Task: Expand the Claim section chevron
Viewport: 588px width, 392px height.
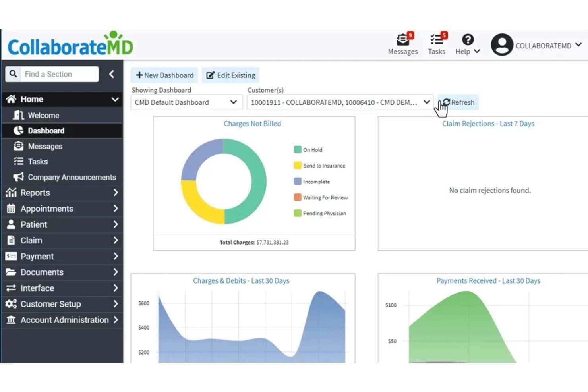Action: click(116, 240)
